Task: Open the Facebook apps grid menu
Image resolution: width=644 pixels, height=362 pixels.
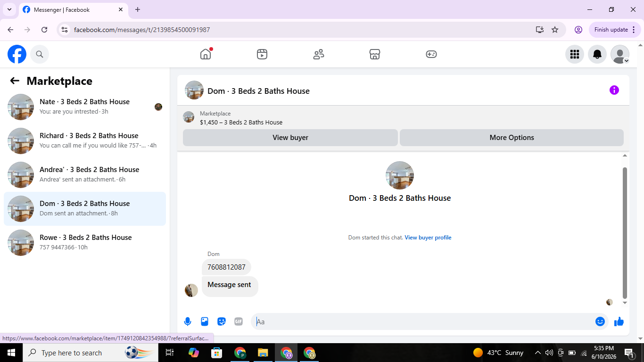Action: click(575, 54)
